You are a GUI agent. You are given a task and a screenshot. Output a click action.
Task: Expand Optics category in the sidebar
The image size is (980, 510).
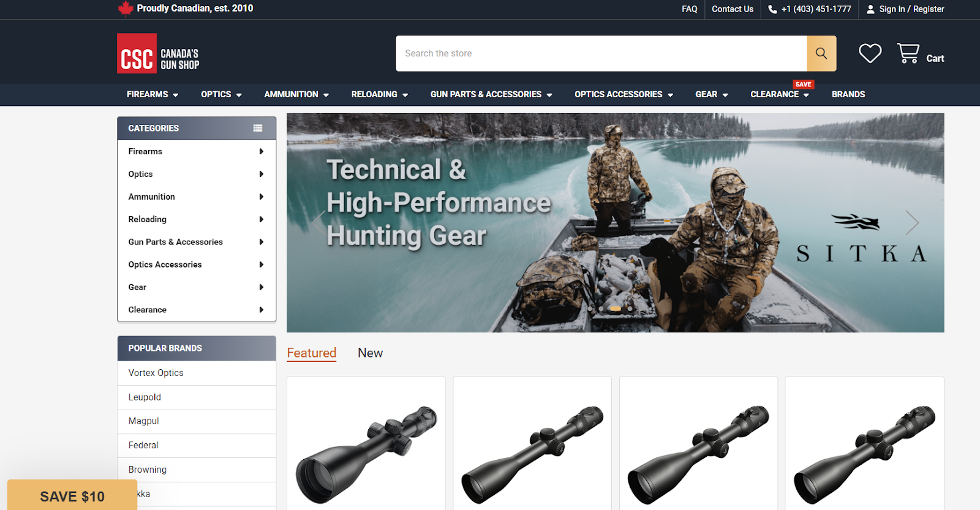196,174
